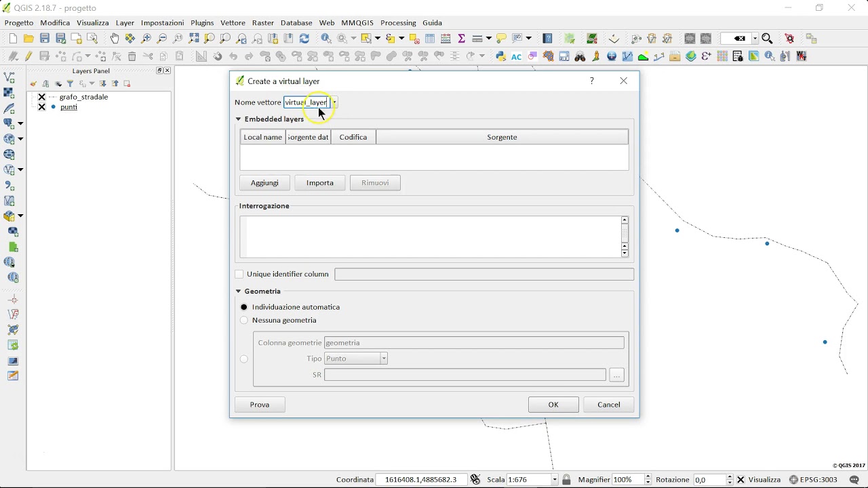Click the Zoom Out magnifier tool
Screen dimensions: 868x488
161,39
